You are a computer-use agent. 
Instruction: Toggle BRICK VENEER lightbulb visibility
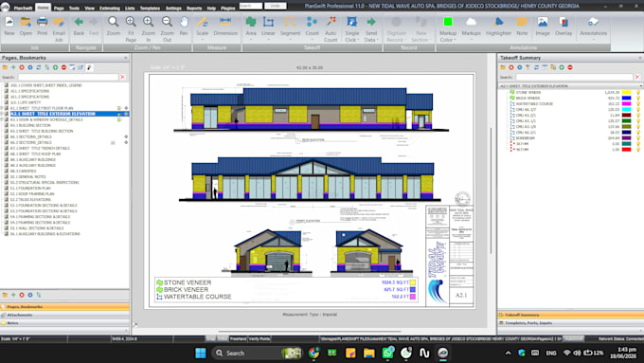(638, 99)
